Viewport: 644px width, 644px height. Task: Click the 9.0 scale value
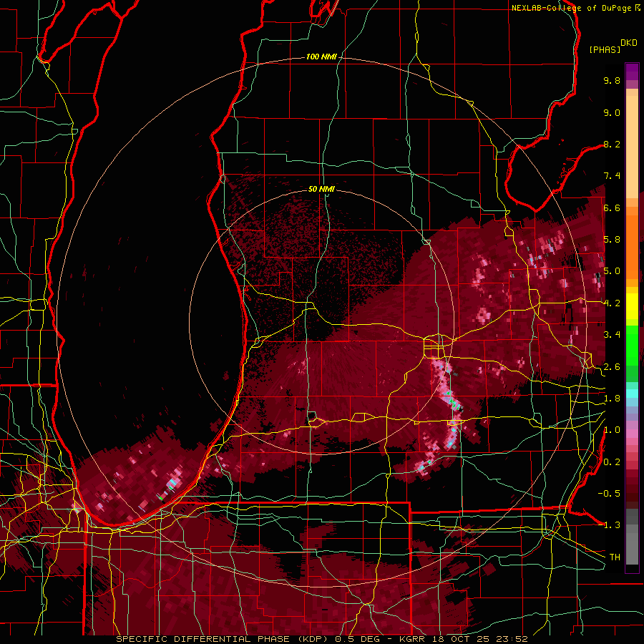(x=612, y=112)
